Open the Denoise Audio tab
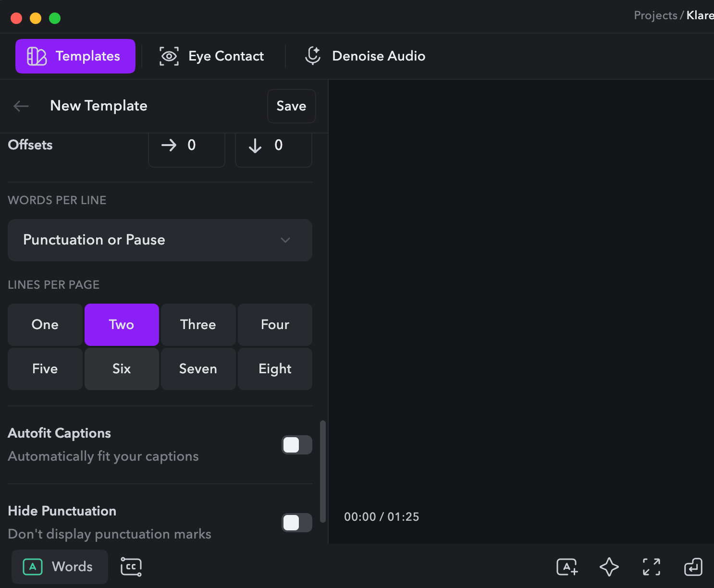Screen dimensions: 714x588 [365, 56]
